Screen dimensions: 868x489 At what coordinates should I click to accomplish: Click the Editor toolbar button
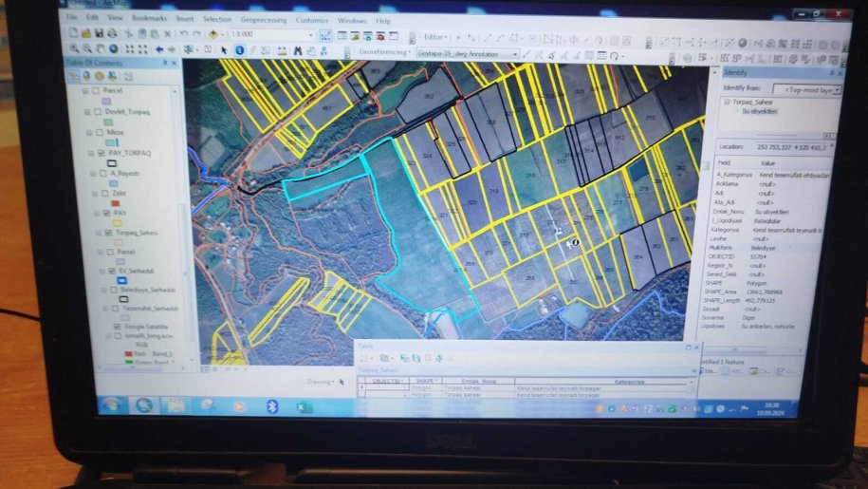pyautogui.click(x=435, y=36)
